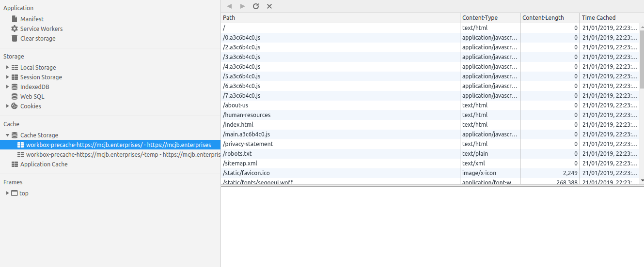
Task: Select the workbox-precache -temp cache entry
Action: click(110, 154)
